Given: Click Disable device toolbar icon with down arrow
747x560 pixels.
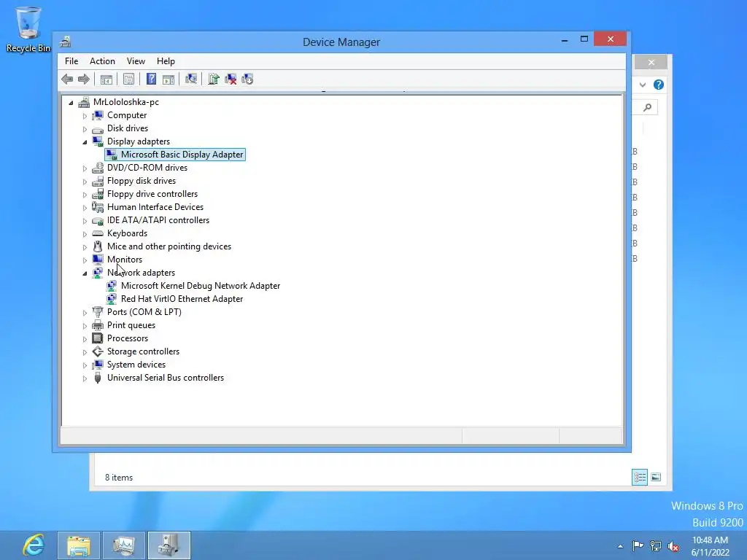Looking at the screenshot, I should [x=247, y=79].
